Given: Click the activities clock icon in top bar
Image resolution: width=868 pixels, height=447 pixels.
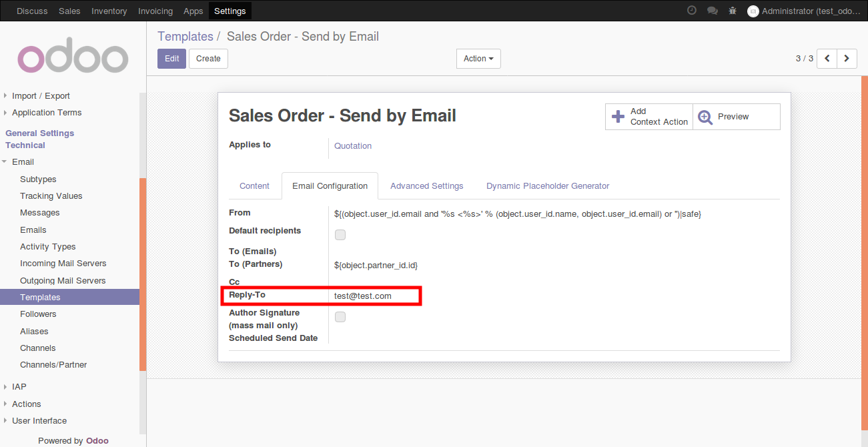Looking at the screenshot, I should pyautogui.click(x=692, y=11).
